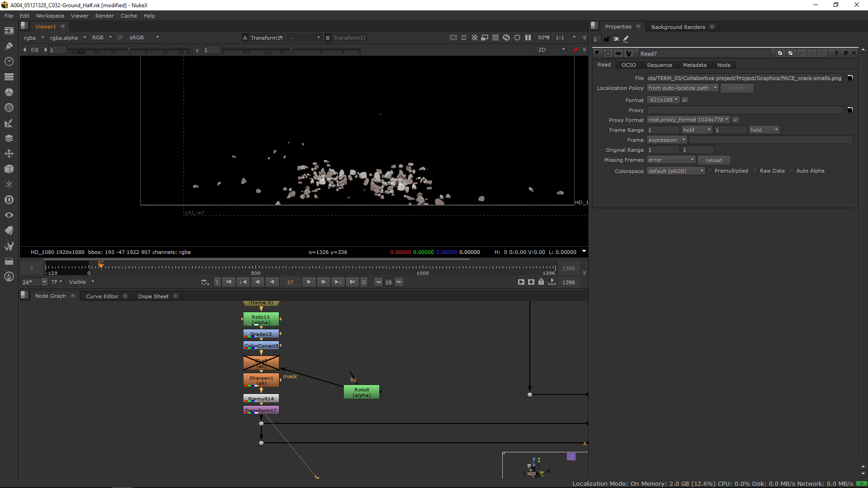The width and height of the screenshot is (868, 488).
Task: Expand the Missing Frames error dropdown
Action: (x=671, y=160)
